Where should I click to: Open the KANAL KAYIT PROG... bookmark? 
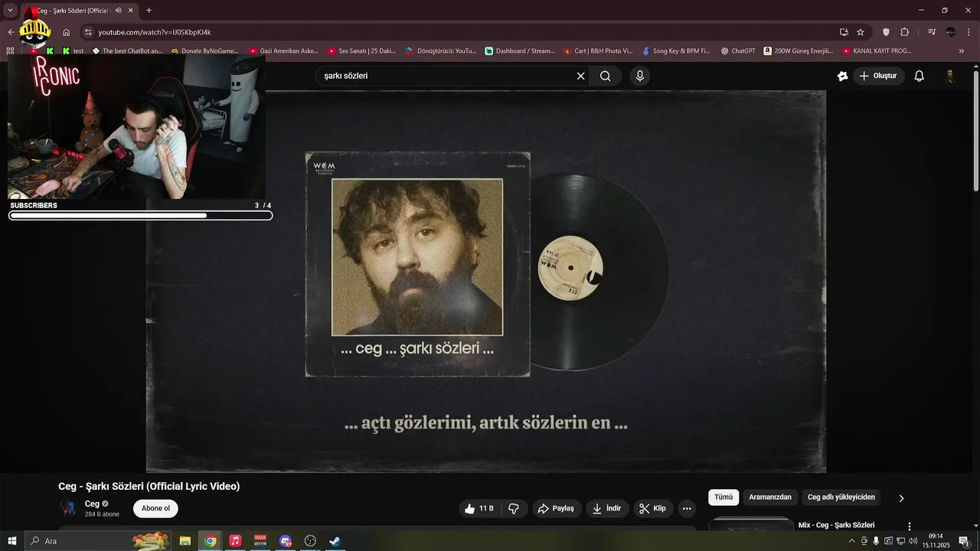point(877,51)
